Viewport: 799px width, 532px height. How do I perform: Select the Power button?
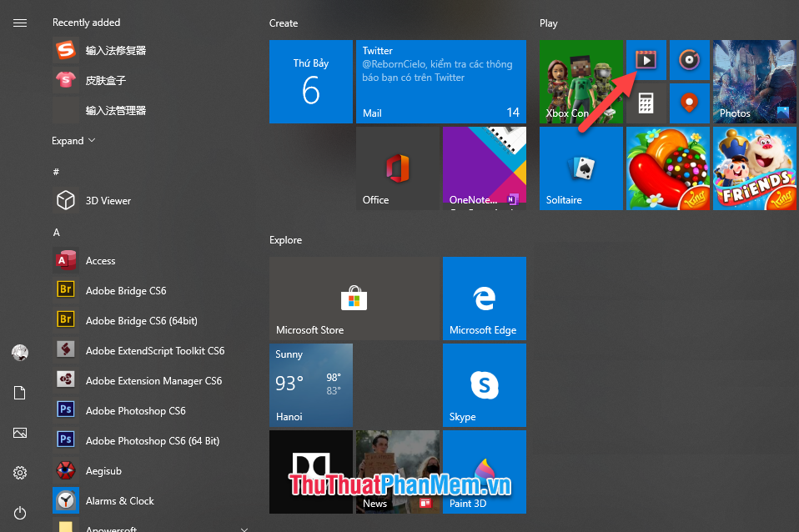20,513
